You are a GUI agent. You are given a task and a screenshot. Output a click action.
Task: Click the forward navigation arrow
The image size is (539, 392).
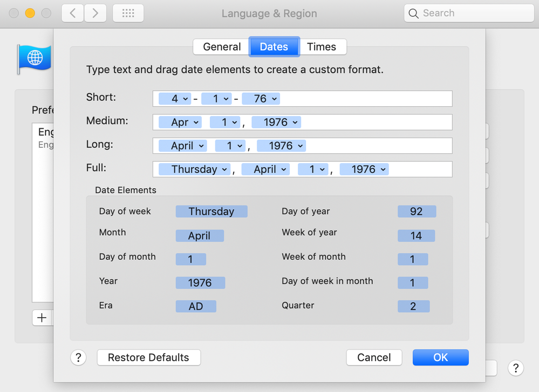pyautogui.click(x=95, y=13)
